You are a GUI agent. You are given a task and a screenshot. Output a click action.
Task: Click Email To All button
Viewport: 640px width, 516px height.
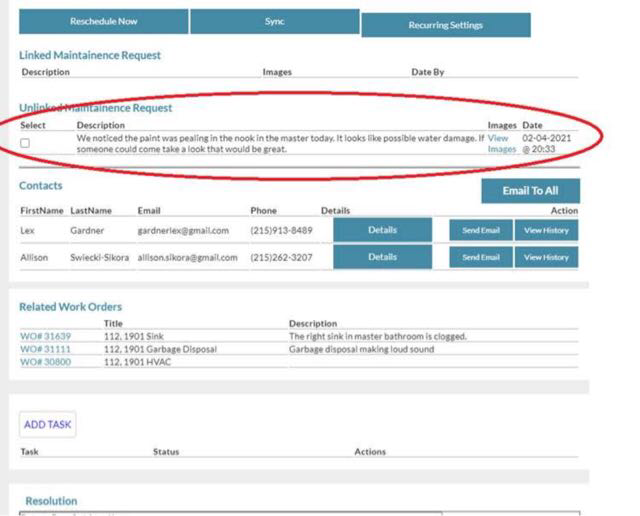[x=530, y=190]
